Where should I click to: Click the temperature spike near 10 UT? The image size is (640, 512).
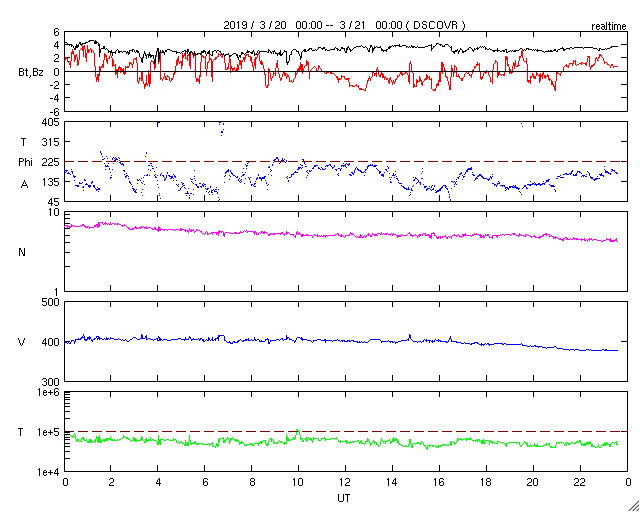tap(298, 433)
